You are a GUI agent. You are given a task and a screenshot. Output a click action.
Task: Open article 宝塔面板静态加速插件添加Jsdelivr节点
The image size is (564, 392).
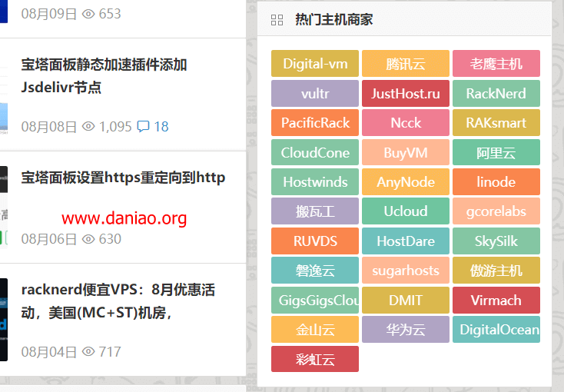pyautogui.click(x=104, y=76)
